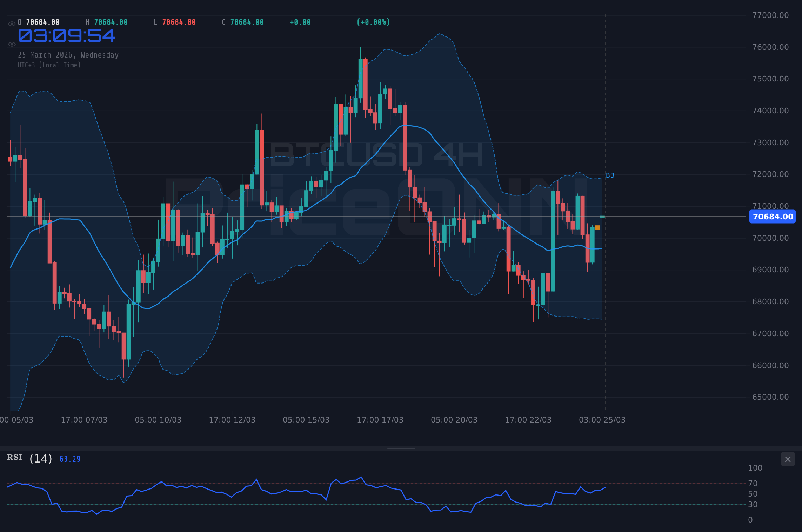The image size is (802, 532).
Task: Click the eye icon next to the clock display
Action: tap(12, 44)
